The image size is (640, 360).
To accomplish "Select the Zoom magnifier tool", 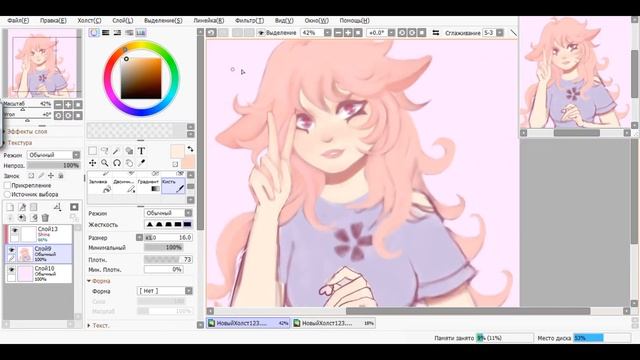I will click(105, 163).
